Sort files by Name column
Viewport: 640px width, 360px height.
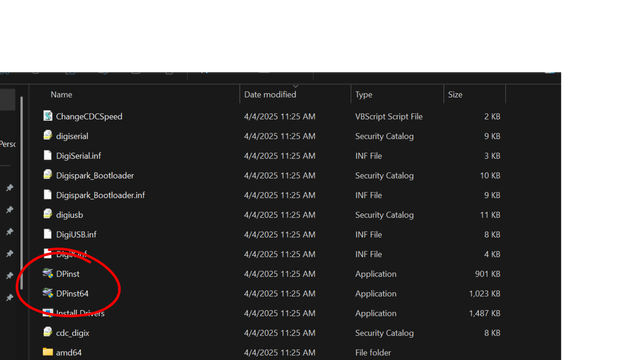coord(61,95)
